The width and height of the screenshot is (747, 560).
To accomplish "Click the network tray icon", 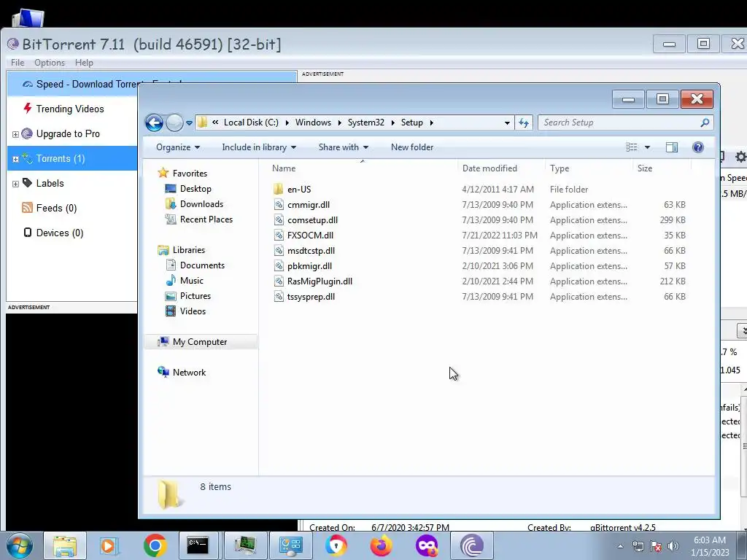I will coord(638,546).
